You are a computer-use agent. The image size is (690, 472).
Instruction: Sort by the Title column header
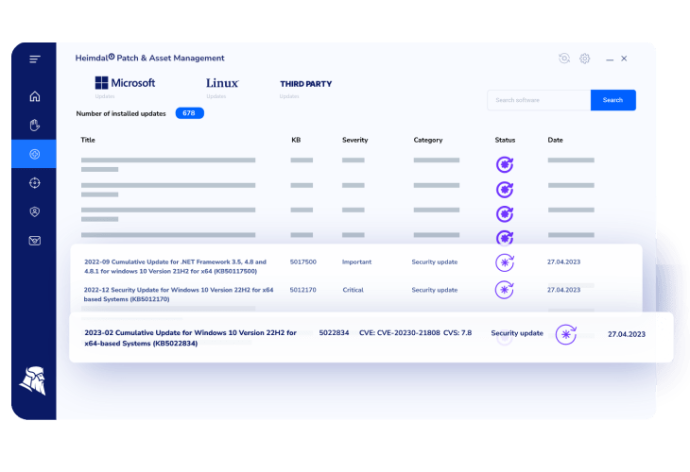pyautogui.click(x=88, y=140)
